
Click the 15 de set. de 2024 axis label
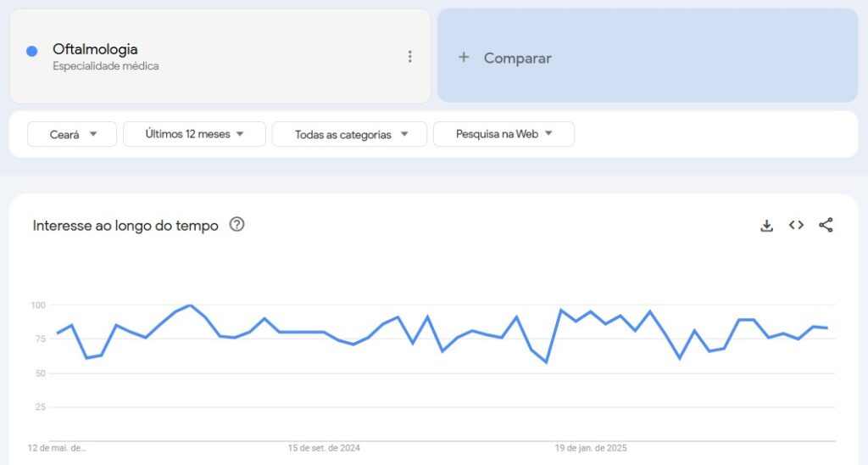[x=324, y=448]
